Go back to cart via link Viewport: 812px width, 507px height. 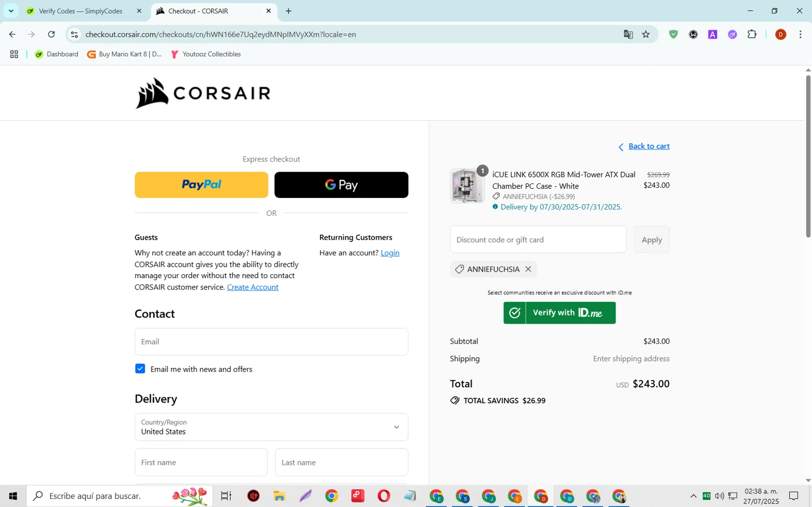649,146
